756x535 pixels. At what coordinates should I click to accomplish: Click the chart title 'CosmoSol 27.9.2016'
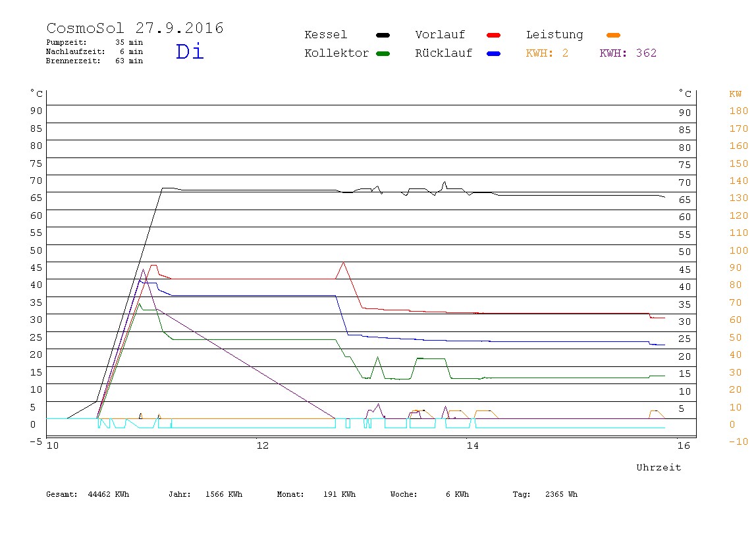[135, 28]
